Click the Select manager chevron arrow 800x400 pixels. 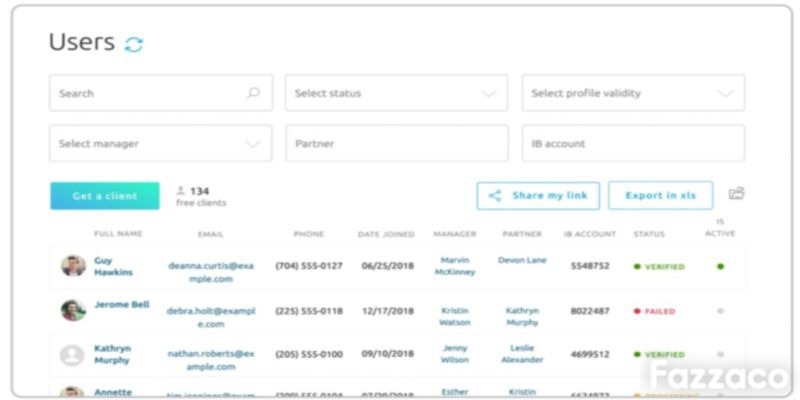point(253,144)
